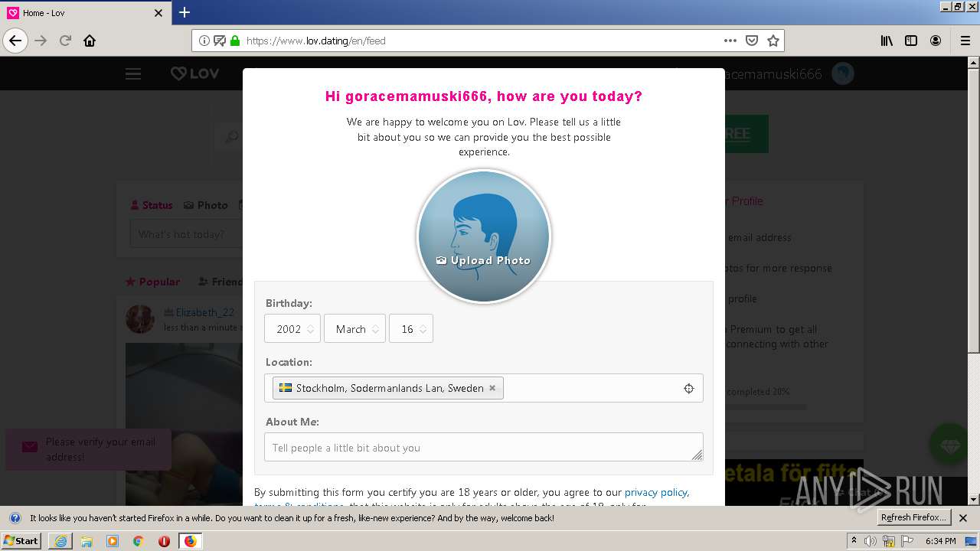Viewport: 980px width, 551px height.
Task: Click the LOV heart logo
Action: (x=194, y=73)
